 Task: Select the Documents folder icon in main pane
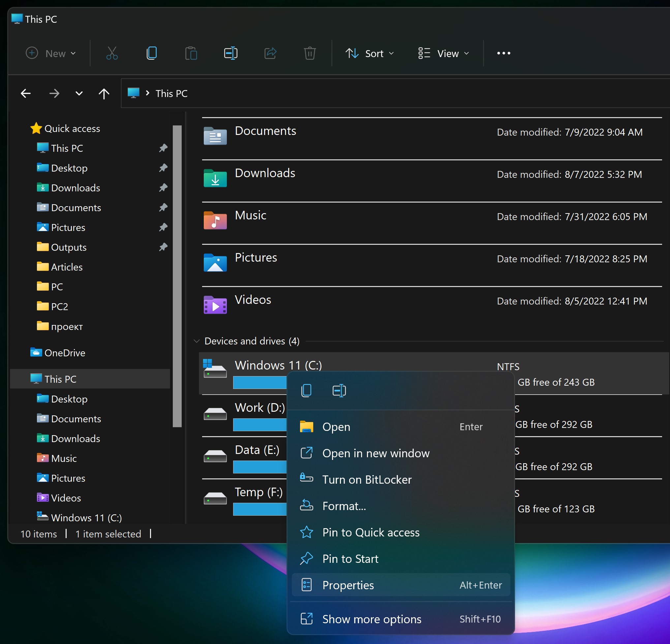(x=215, y=136)
